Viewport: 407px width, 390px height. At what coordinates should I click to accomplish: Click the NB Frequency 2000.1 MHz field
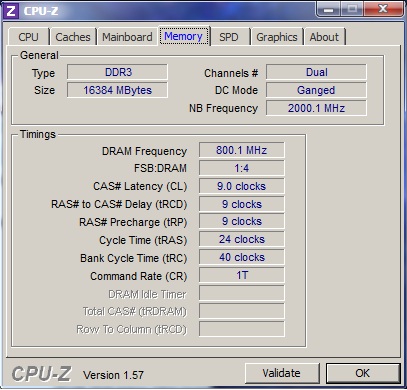pyautogui.click(x=316, y=108)
